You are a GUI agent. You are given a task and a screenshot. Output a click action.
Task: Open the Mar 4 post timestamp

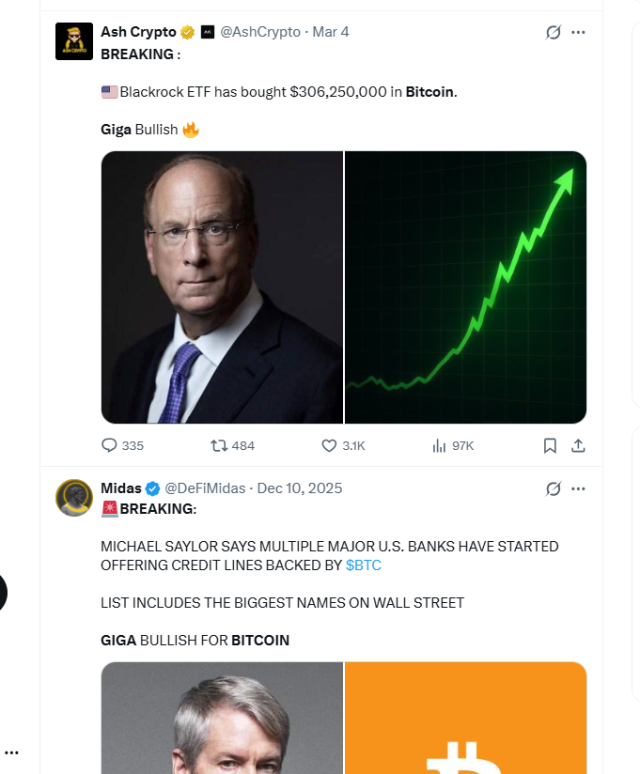pos(331,32)
